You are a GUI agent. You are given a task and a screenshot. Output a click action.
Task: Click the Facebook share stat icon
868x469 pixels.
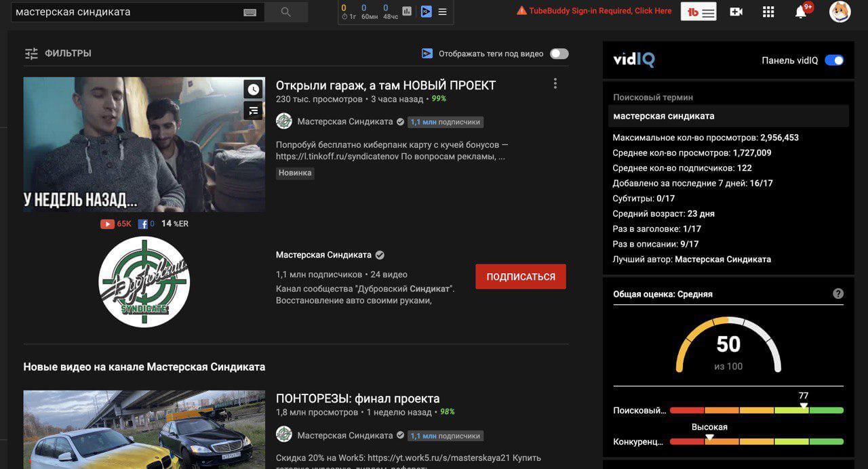(x=142, y=224)
